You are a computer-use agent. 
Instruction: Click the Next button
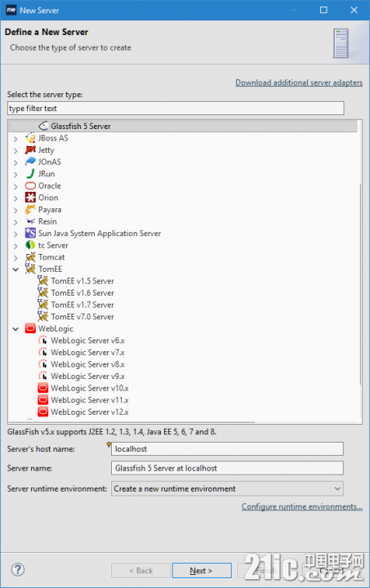[202, 570]
